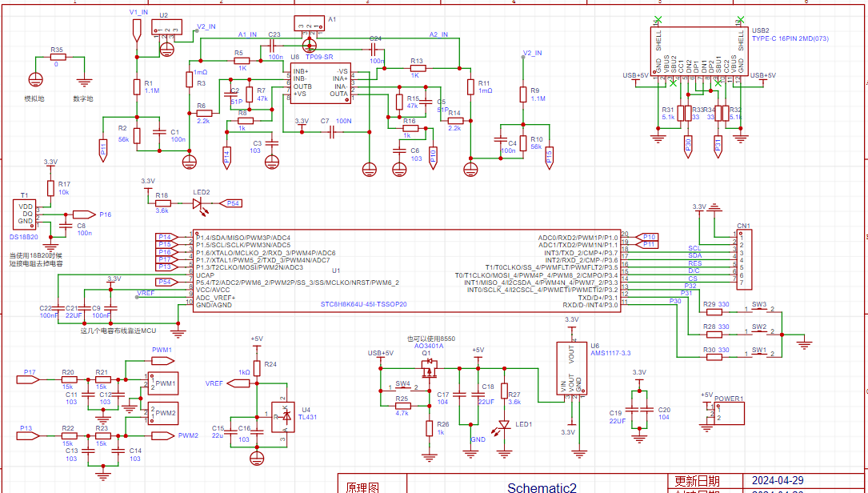Click the SCL net label near CN1
The width and height of the screenshot is (868, 493).
point(694,248)
